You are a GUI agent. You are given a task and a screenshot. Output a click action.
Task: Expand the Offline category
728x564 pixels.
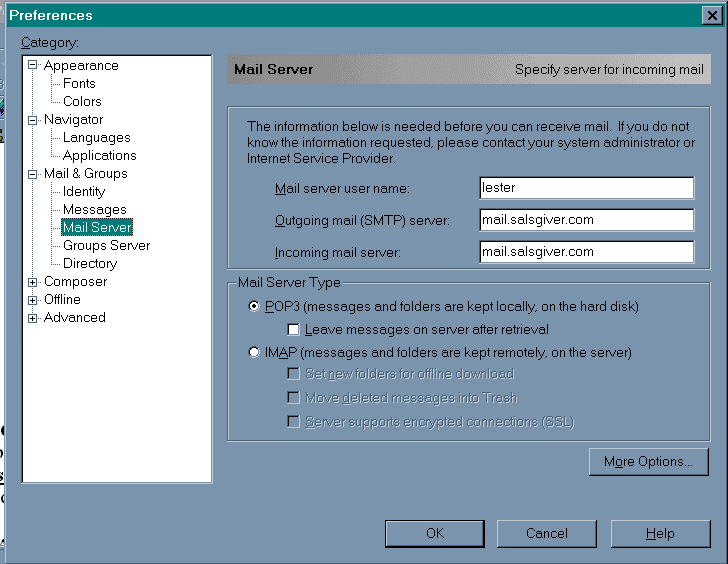point(33,300)
